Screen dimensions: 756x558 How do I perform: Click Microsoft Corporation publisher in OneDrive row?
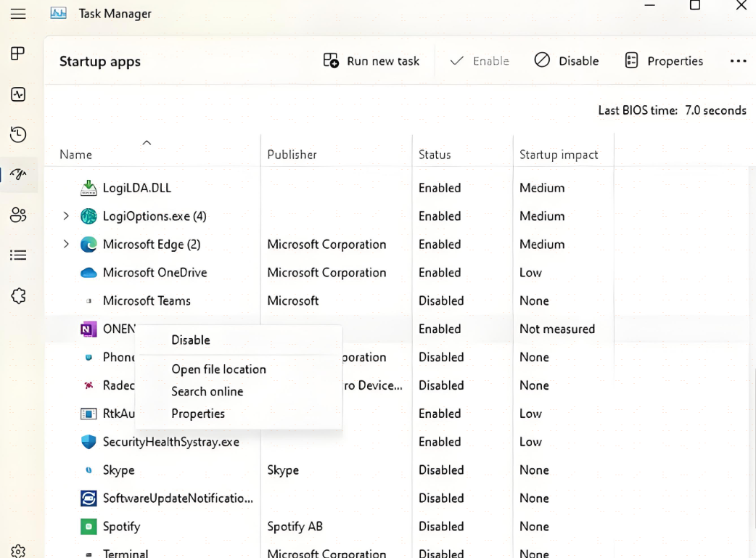click(326, 273)
